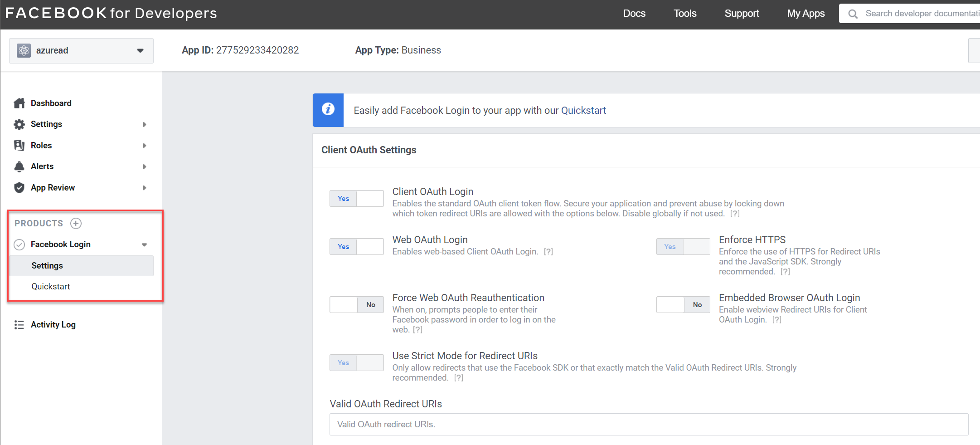Viewport: 980px width, 445px height.
Task: Click the Settings gear icon in sidebar
Action: pyautogui.click(x=19, y=124)
